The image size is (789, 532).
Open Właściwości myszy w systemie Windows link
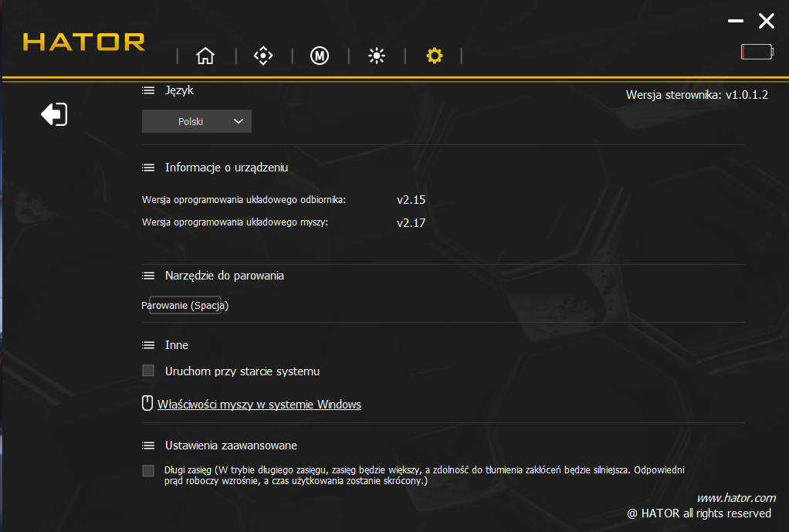click(x=259, y=405)
